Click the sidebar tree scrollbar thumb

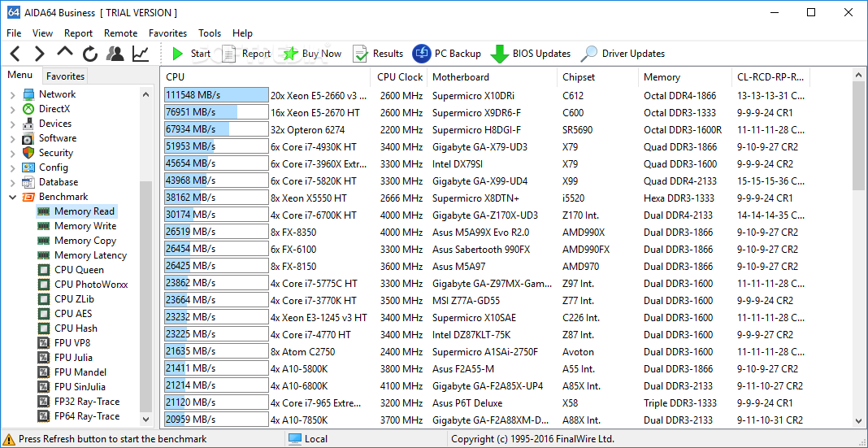click(x=145, y=297)
